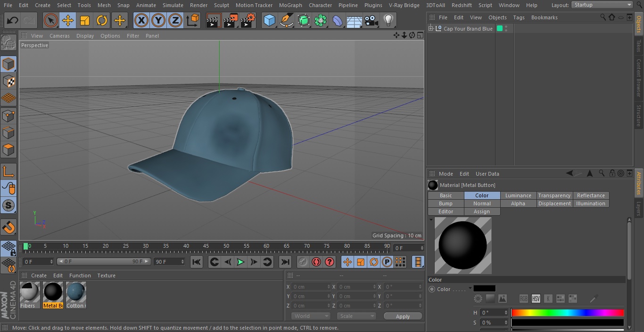Open the Layers side tab
The height and width of the screenshot is (332, 644).
tap(639, 209)
